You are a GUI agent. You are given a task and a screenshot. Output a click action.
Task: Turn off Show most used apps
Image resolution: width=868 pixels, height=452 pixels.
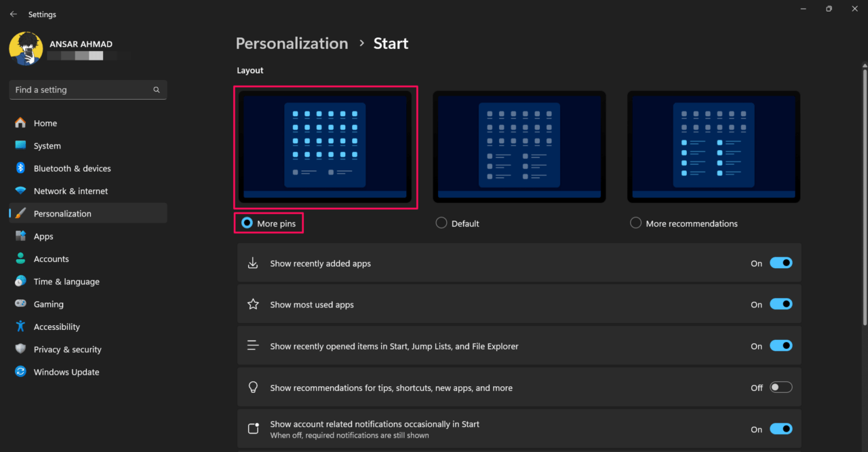pos(781,305)
